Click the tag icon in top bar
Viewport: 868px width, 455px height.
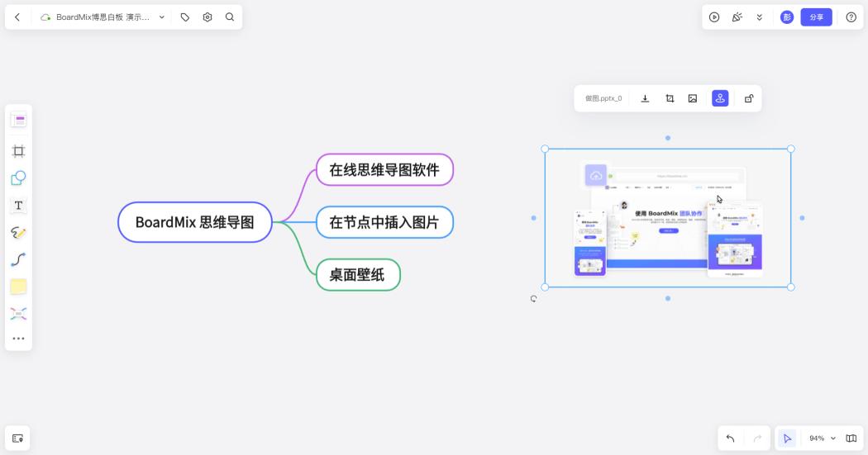click(185, 17)
